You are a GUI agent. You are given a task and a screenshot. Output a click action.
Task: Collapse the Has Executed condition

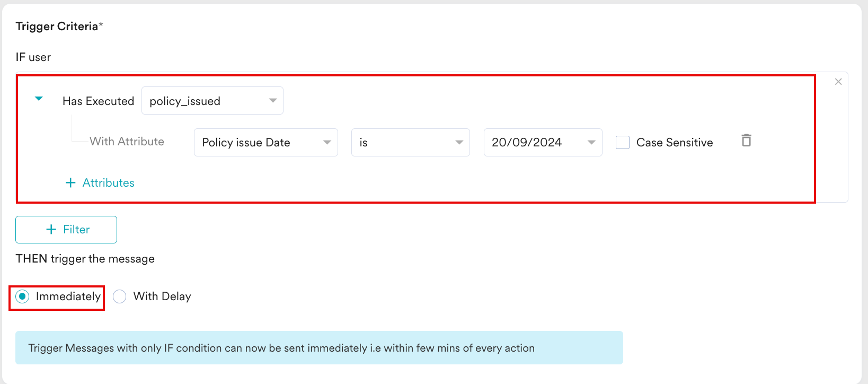[39, 99]
